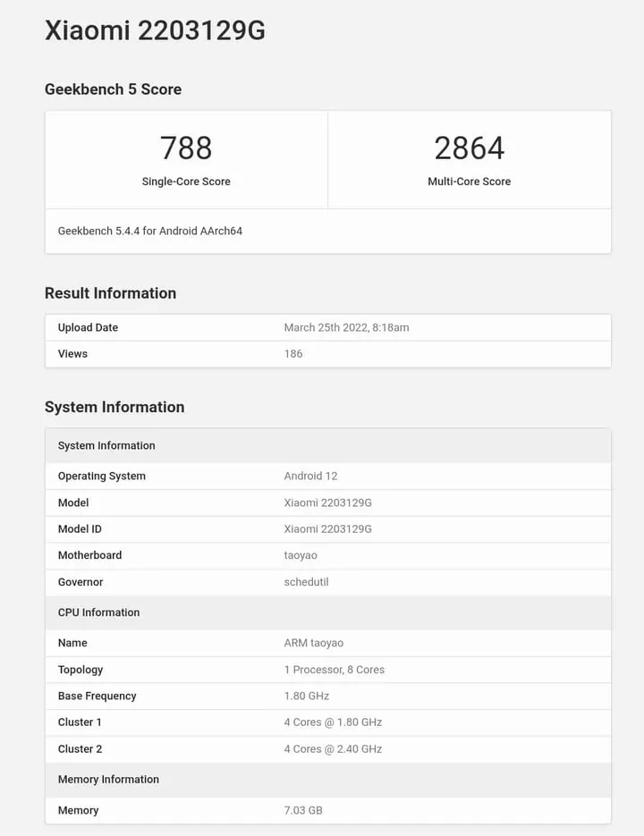Click the Xiaomi 2203129G page title
The image size is (644, 836).
[x=155, y=30]
